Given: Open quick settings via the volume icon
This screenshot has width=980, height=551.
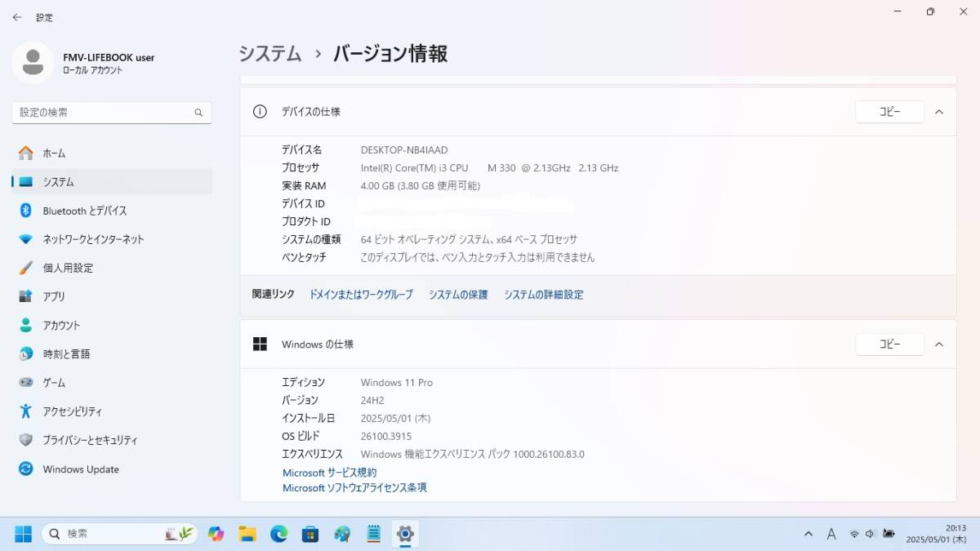Looking at the screenshot, I should 870,534.
